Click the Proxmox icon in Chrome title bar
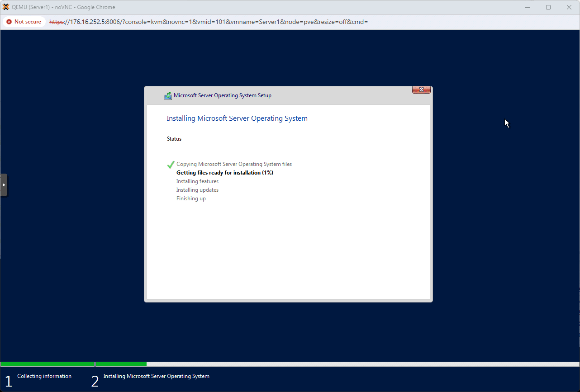The width and height of the screenshot is (580, 392). pyautogui.click(x=6, y=7)
